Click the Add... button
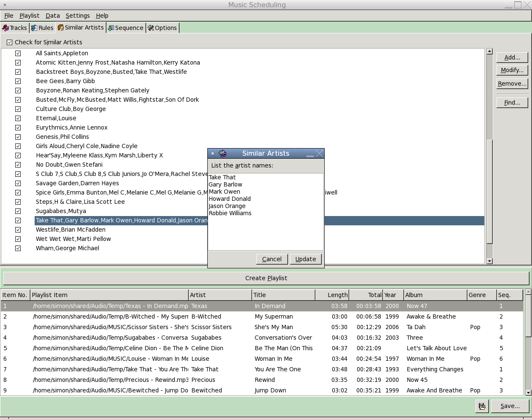Image resolution: width=532 pixels, height=419 pixels. click(512, 57)
